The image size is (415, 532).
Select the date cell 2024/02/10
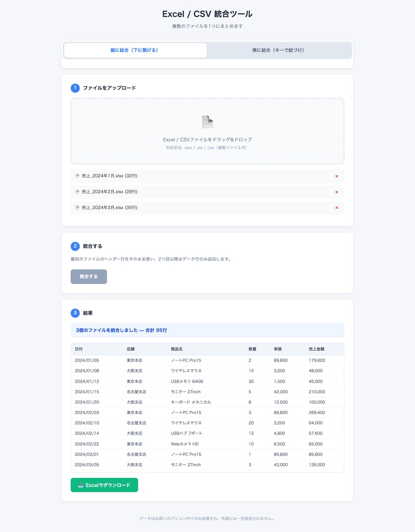(87, 423)
